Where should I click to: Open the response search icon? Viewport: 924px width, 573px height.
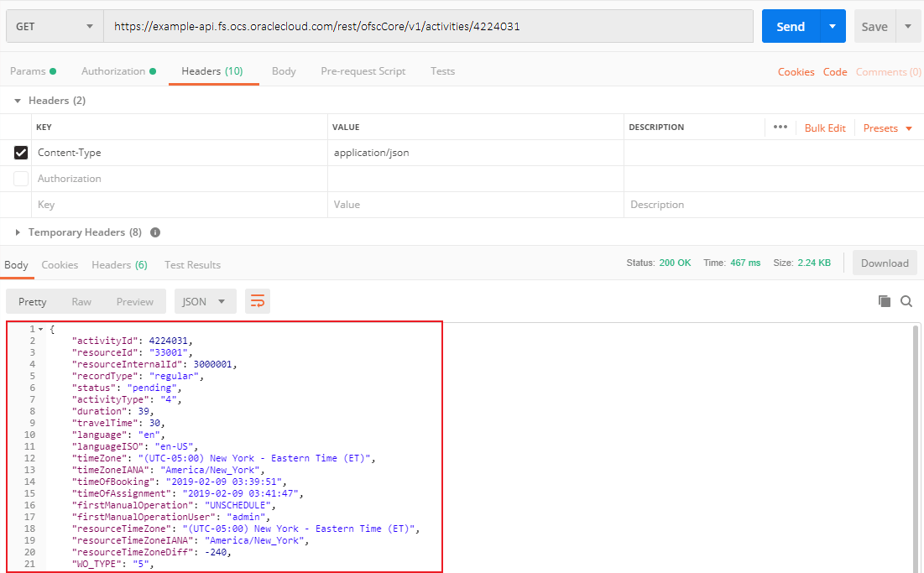[x=906, y=301]
